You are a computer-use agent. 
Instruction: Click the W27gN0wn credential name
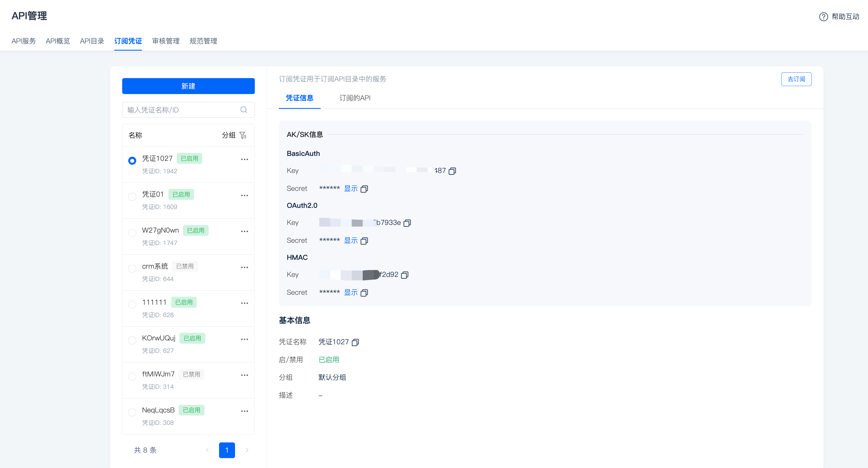(x=160, y=230)
